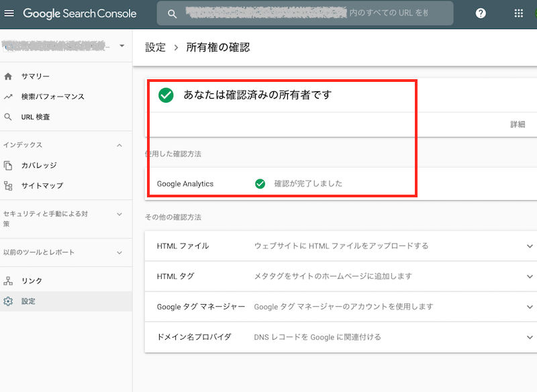Click the Google Search Console logo

point(80,13)
